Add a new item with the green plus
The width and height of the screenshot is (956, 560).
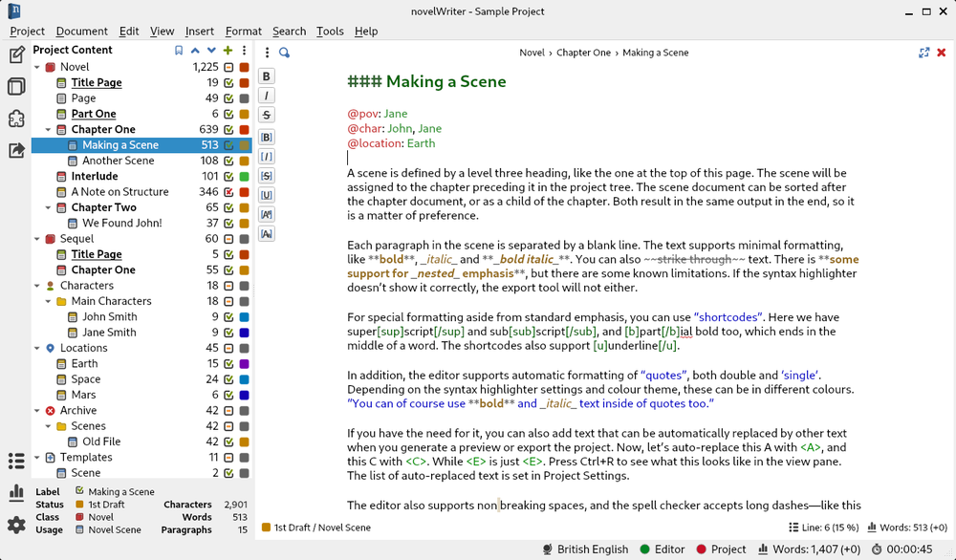tap(228, 50)
